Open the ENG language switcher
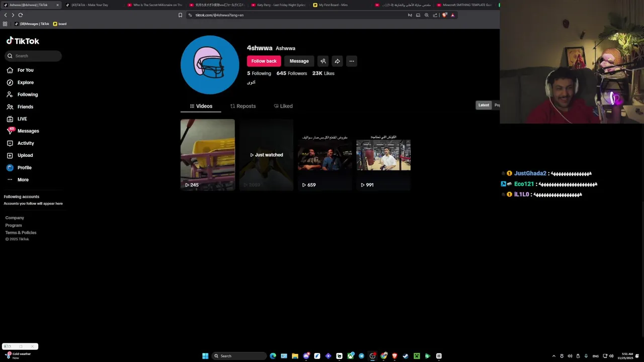644x362 pixels. pyautogui.click(x=595, y=356)
